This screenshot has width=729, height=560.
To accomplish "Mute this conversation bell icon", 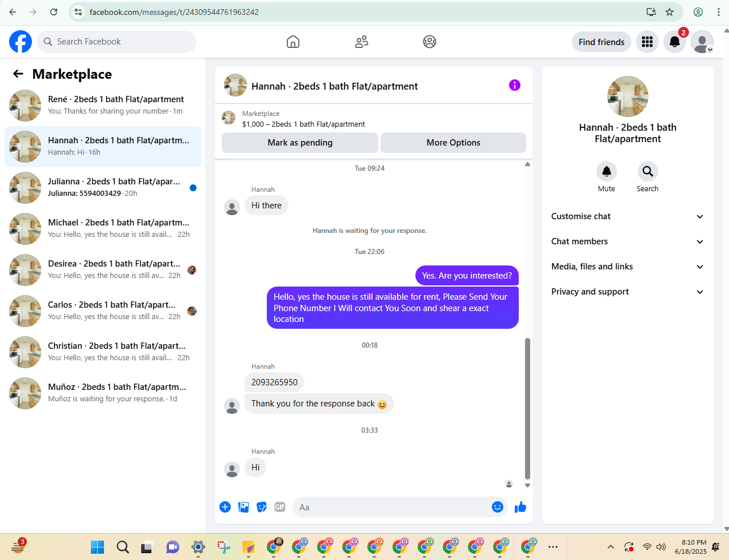I will click(x=607, y=171).
